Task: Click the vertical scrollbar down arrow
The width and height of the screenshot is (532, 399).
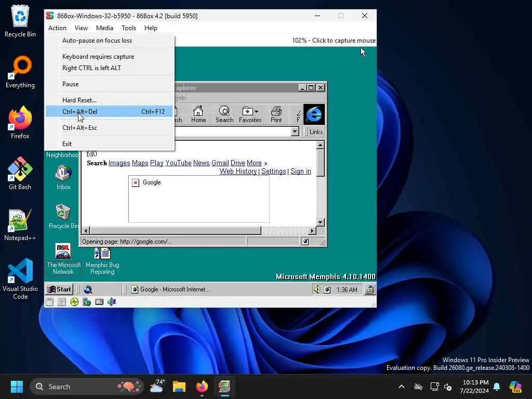Action: click(x=320, y=222)
